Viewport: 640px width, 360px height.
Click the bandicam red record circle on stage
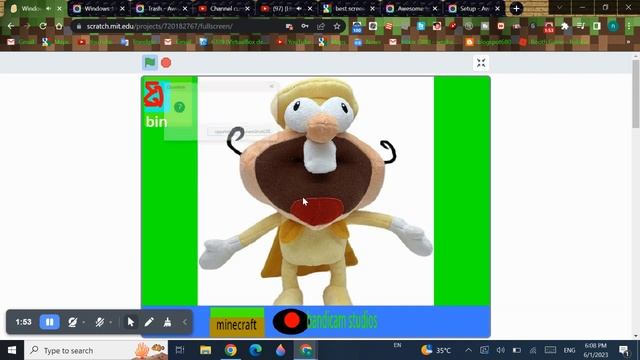coord(291,321)
